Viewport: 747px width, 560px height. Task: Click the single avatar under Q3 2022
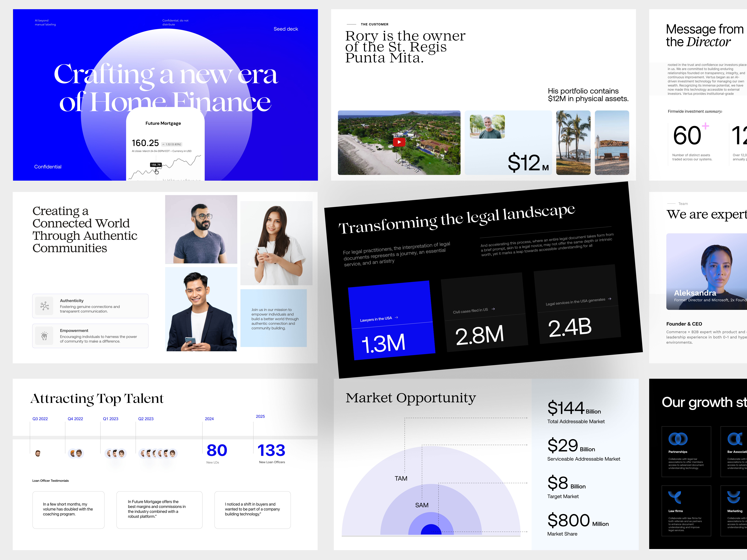click(38, 453)
